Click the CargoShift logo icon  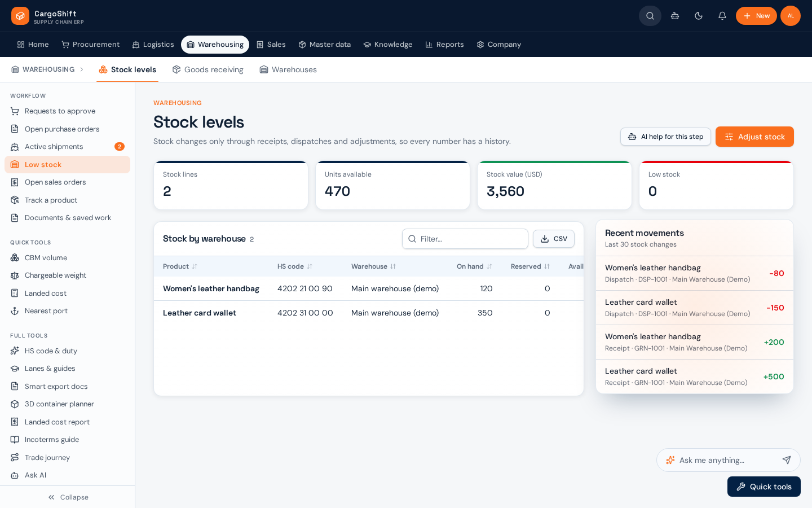(x=20, y=16)
